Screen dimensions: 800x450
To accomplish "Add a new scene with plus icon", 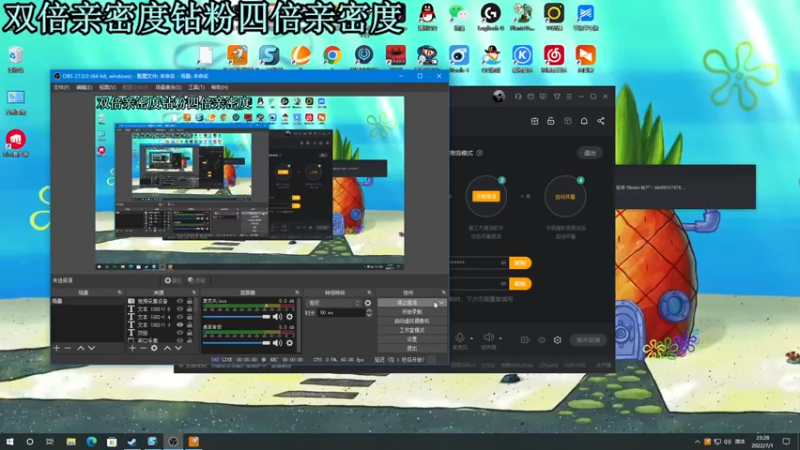I will point(57,348).
